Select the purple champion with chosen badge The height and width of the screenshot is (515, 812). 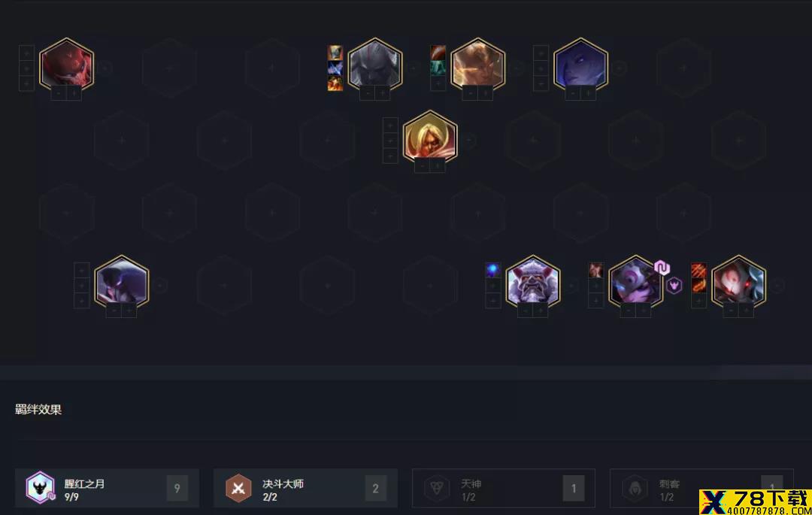(x=635, y=283)
